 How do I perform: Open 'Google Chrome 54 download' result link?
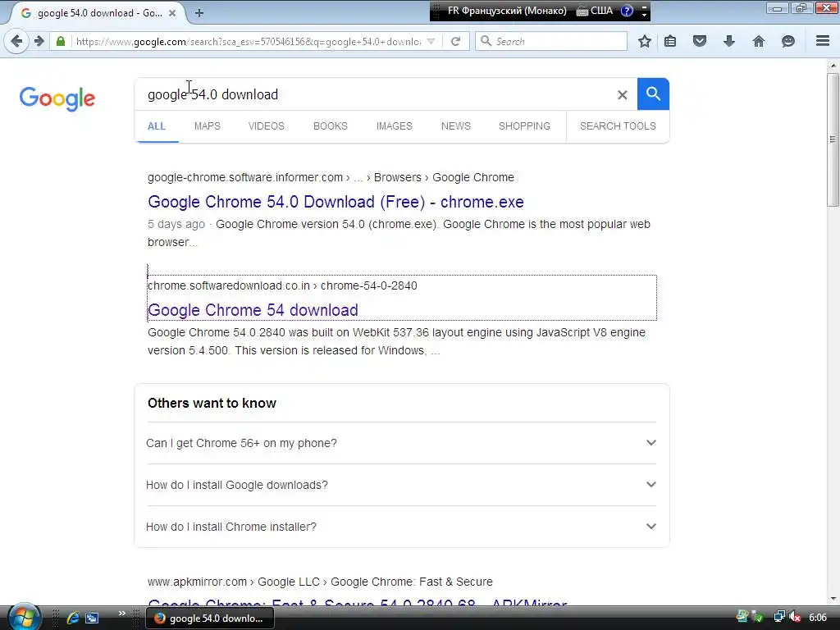coord(253,310)
